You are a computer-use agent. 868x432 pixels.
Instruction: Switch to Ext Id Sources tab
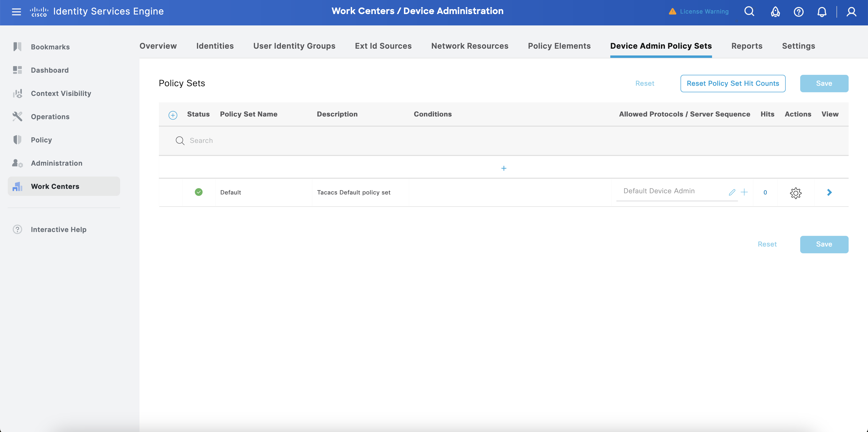click(383, 46)
